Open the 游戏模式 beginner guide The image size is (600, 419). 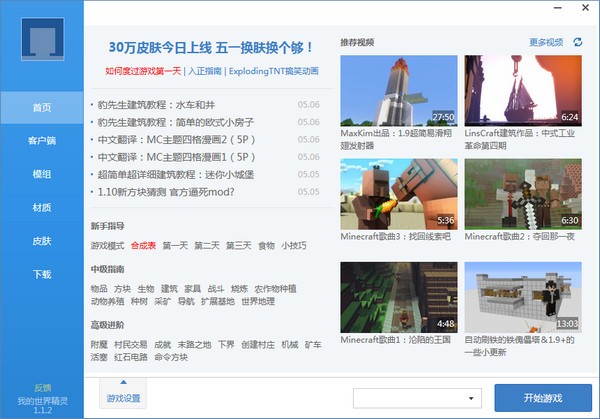108,246
